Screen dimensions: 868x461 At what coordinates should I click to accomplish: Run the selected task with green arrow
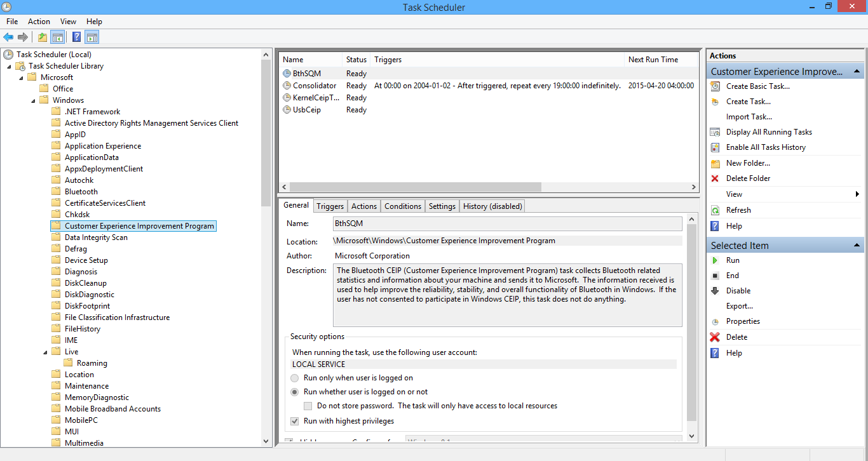[x=733, y=260]
